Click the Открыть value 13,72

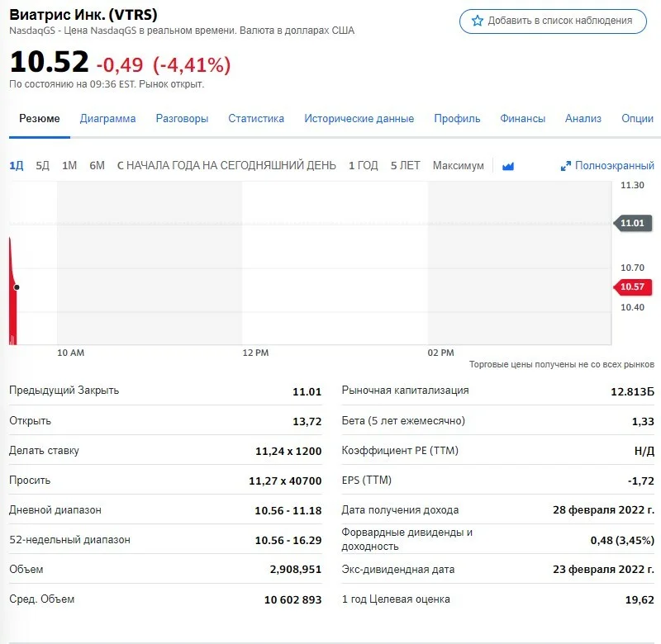click(x=307, y=421)
